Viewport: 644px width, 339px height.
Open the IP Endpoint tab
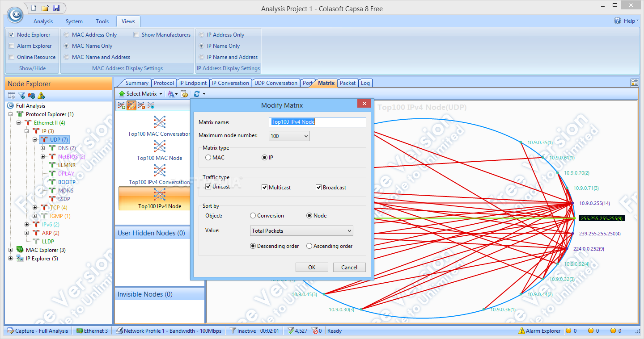193,83
